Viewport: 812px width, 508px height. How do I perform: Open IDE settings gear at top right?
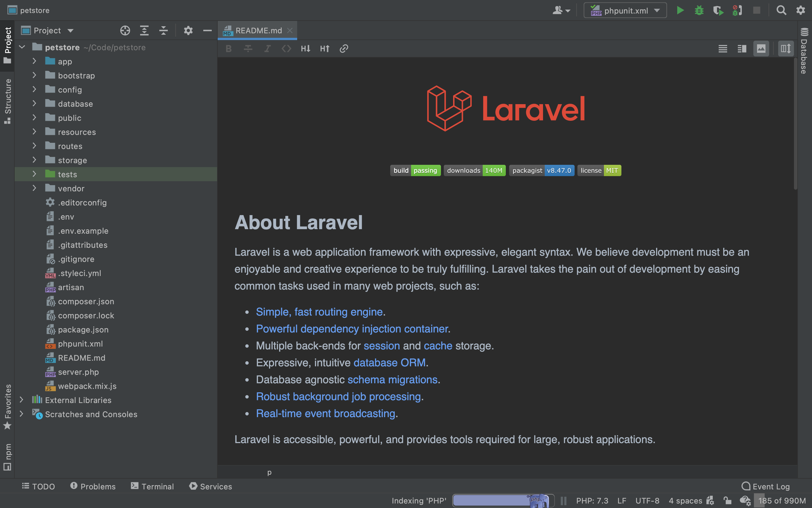[x=801, y=10]
